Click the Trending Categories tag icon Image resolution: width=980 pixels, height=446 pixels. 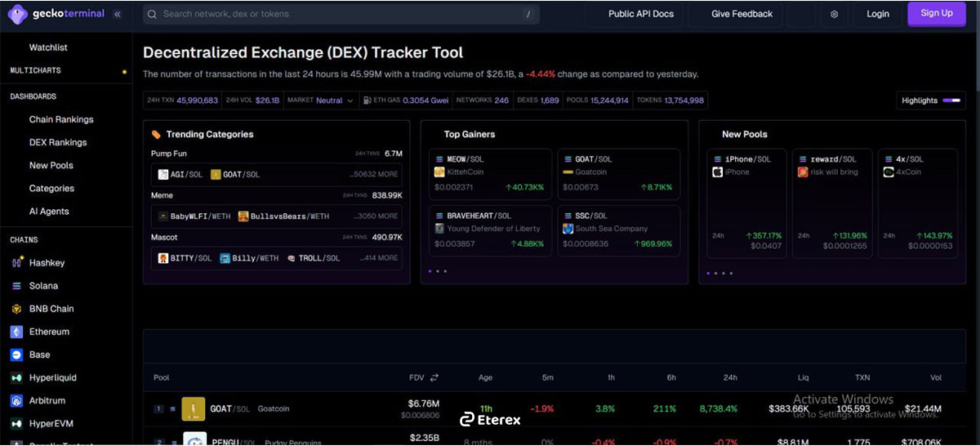pos(156,134)
